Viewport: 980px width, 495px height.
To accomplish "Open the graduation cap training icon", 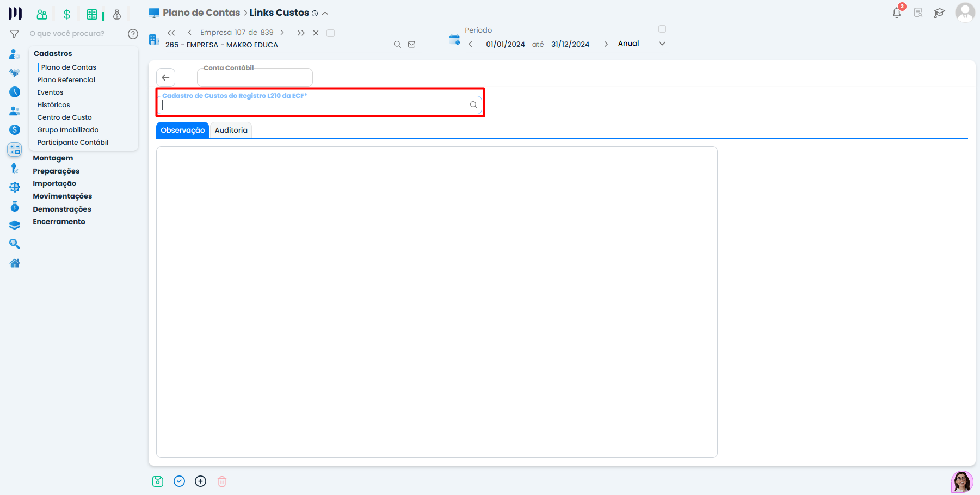I will [939, 13].
